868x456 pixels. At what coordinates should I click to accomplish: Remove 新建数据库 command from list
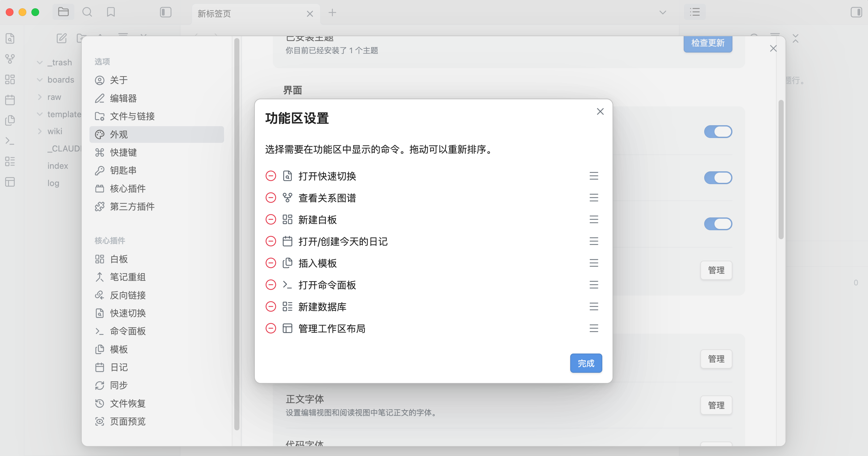coord(271,306)
